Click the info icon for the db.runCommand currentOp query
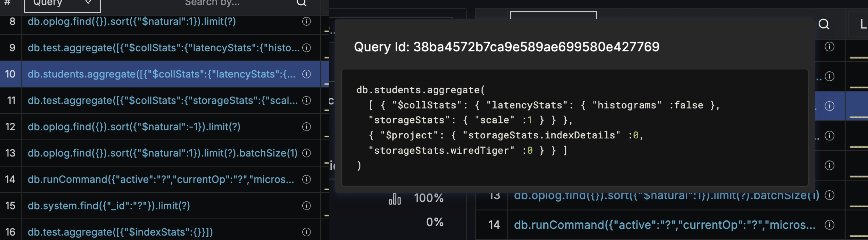This screenshot has height=240, width=868. pyautogui.click(x=306, y=179)
